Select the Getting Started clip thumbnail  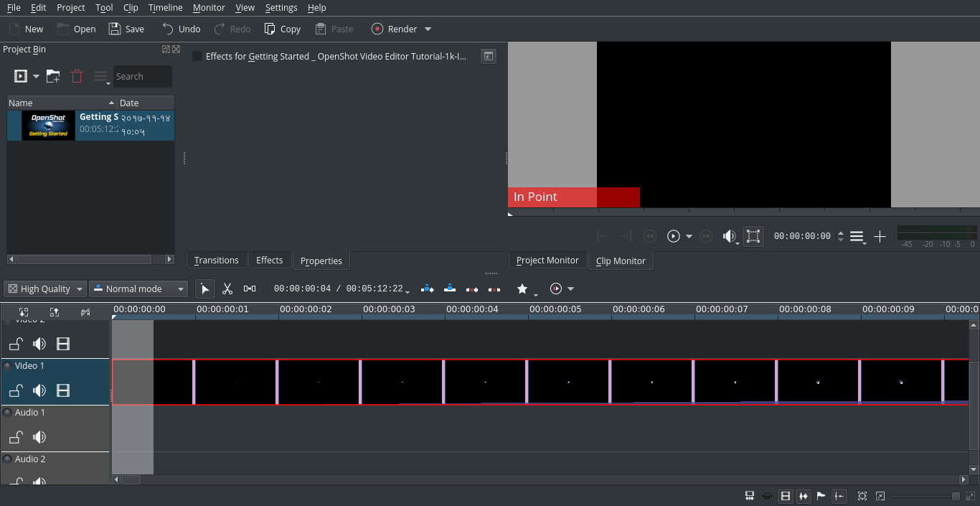47,125
